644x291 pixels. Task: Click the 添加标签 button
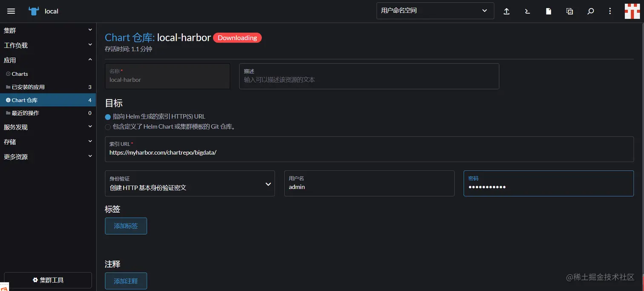[126, 226]
